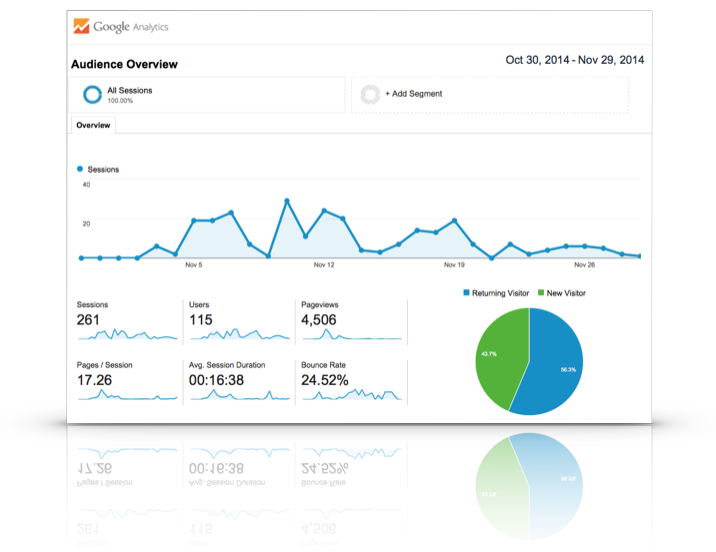Select the Overview tab
Screen dimensions: 716x552
93,126
